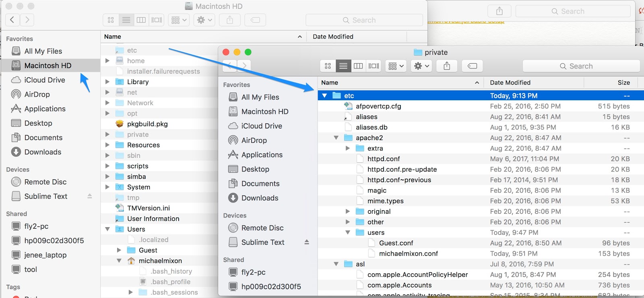This screenshot has width=644, height=298.
Task: Open iCloud Drive in private window sidebar
Action: pyautogui.click(x=262, y=126)
